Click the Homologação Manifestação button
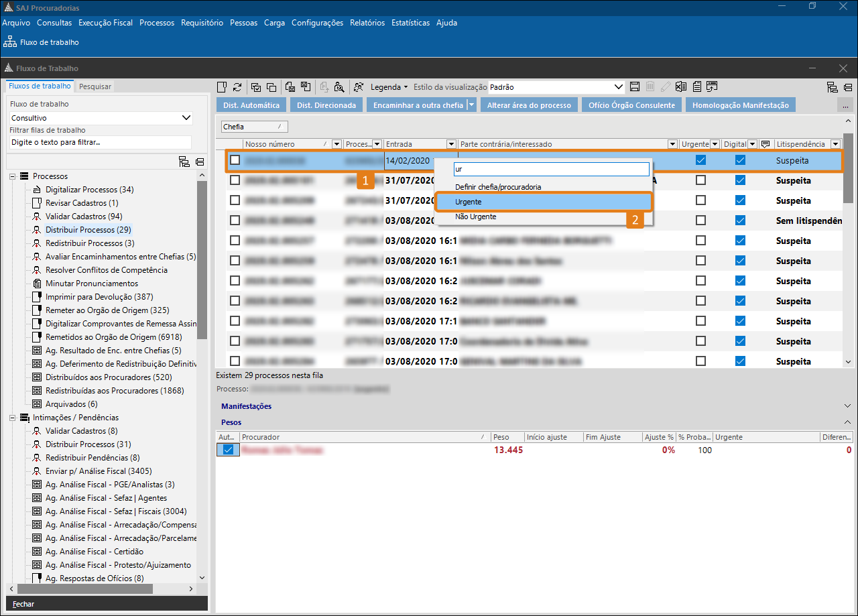858x616 pixels. (x=741, y=105)
